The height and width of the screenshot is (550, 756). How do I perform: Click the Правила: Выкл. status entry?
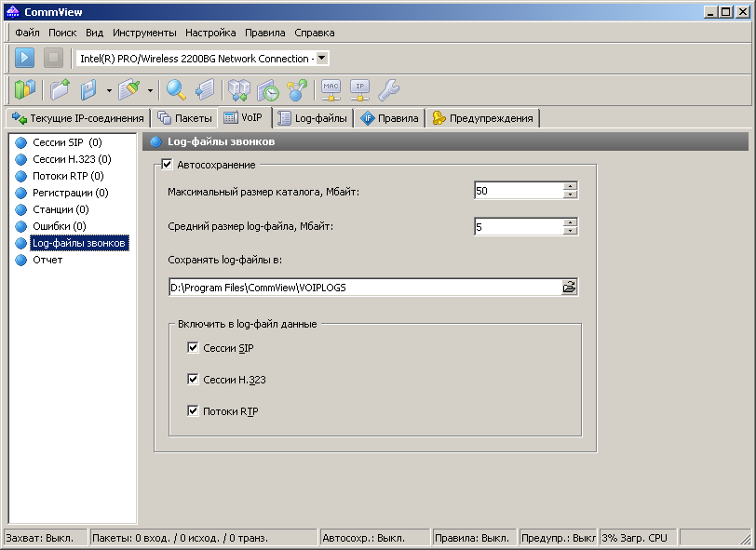(474, 538)
